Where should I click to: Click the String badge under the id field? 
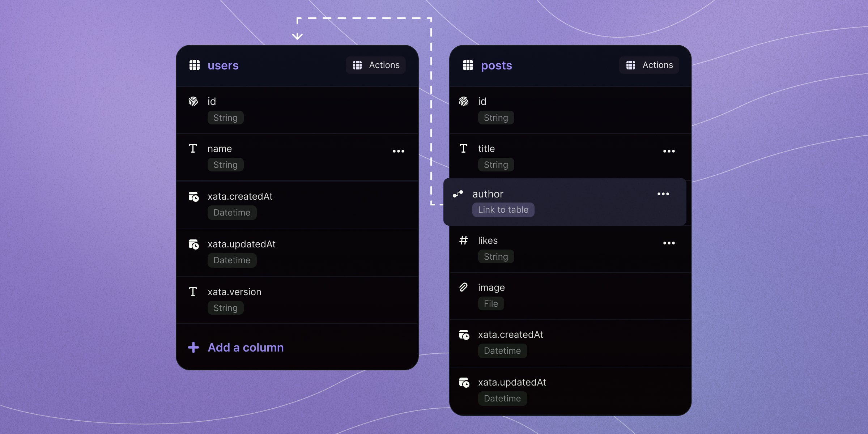tap(225, 117)
